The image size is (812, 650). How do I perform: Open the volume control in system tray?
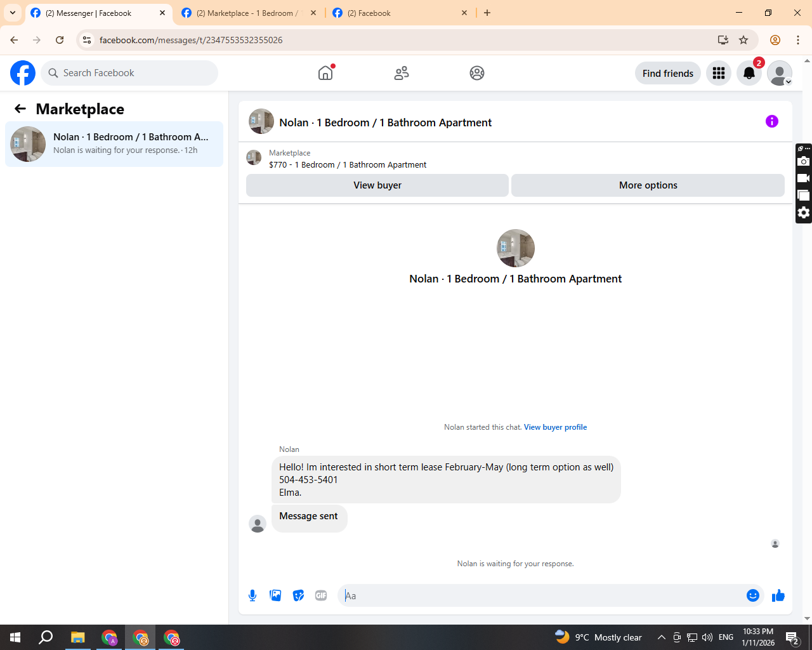tap(707, 637)
